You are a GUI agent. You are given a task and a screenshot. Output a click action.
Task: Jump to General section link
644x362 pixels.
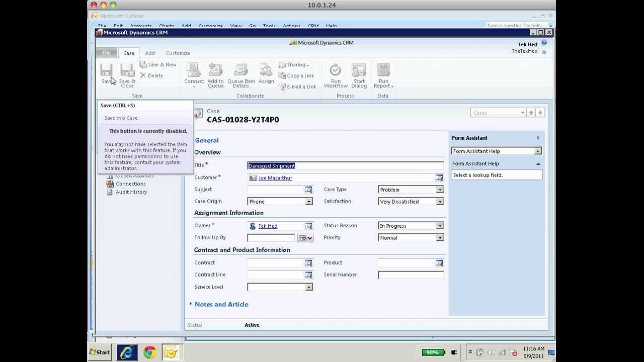point(207,140)
